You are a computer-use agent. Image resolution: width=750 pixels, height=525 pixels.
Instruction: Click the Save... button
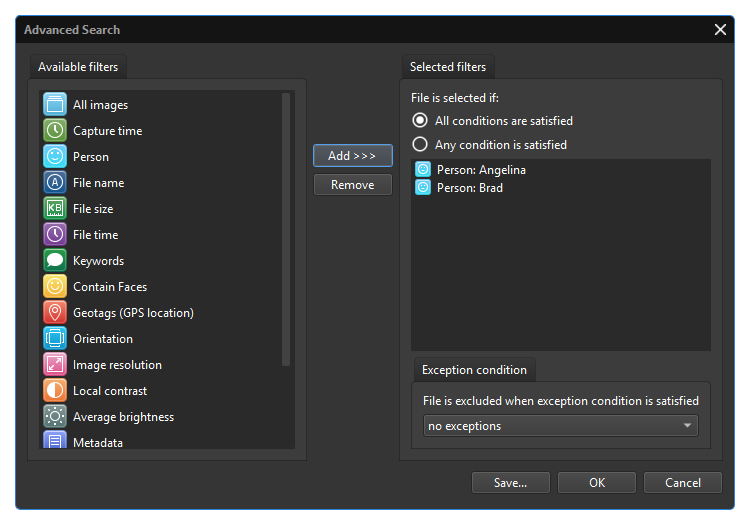tap(510, 483)
